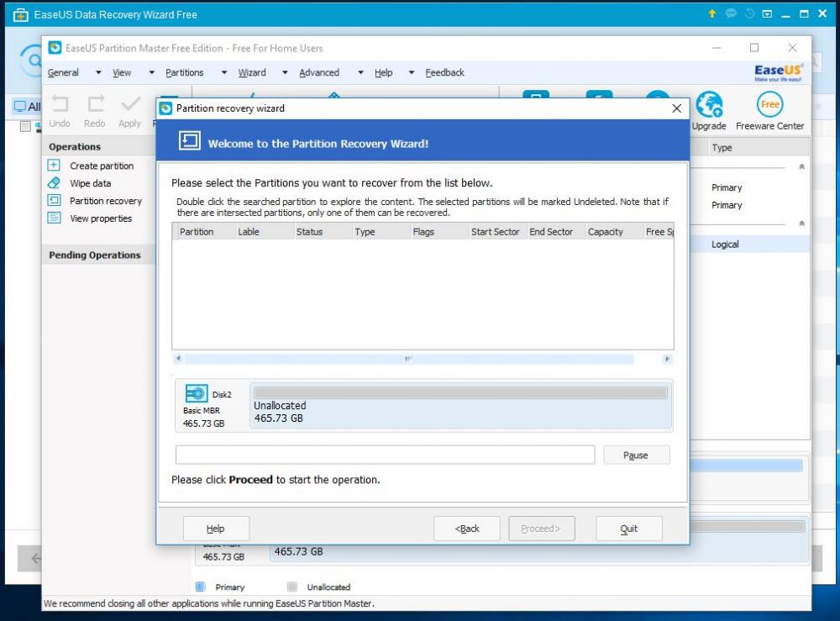The width and height of the screenshot is (840, 621).
Task: Click the Quit button
Action: click(629, 529)
